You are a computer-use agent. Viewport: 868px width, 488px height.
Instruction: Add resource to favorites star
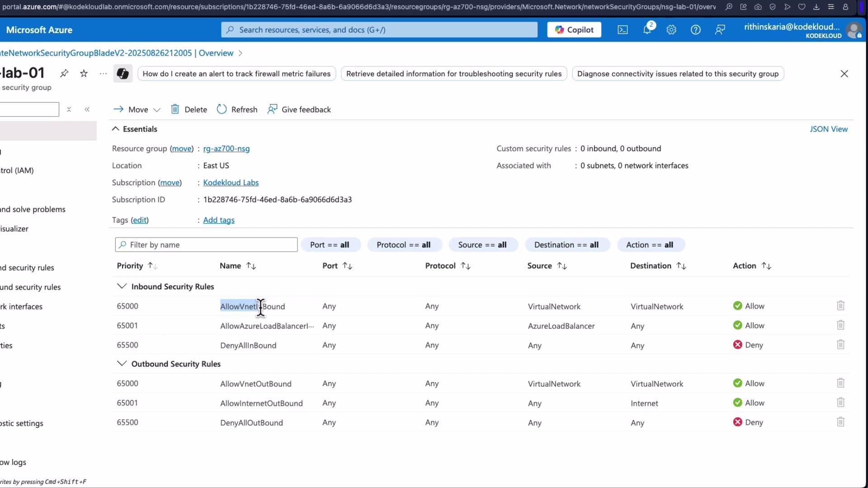point(84,73)
